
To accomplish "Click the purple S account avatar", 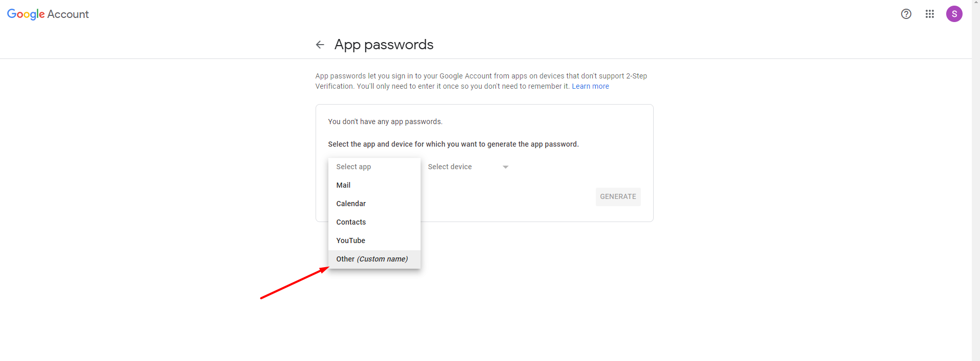I will tap(954, 14).
